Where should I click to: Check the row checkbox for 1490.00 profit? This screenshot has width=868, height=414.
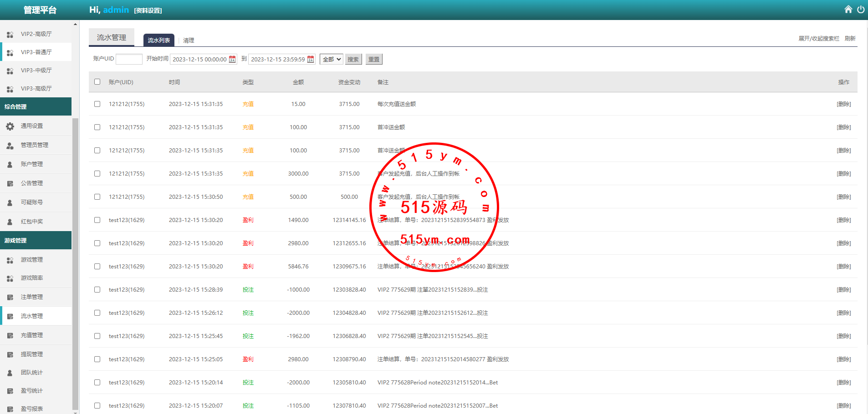[x=97, y=220]
